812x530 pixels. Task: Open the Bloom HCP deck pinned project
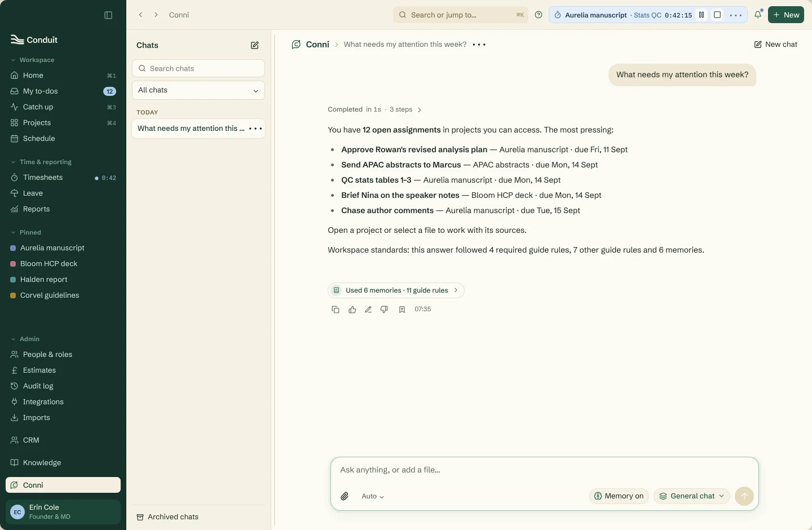coord(63,264)
